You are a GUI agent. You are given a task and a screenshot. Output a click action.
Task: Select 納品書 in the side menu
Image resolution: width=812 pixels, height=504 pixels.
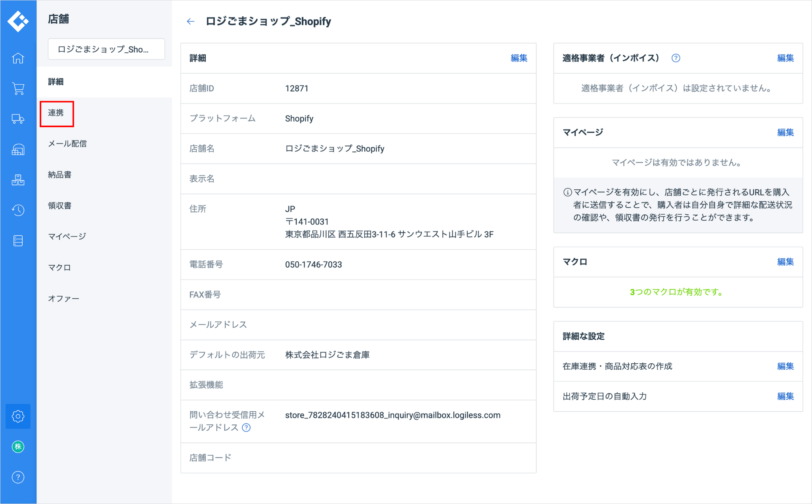click(x=60, y=175)
